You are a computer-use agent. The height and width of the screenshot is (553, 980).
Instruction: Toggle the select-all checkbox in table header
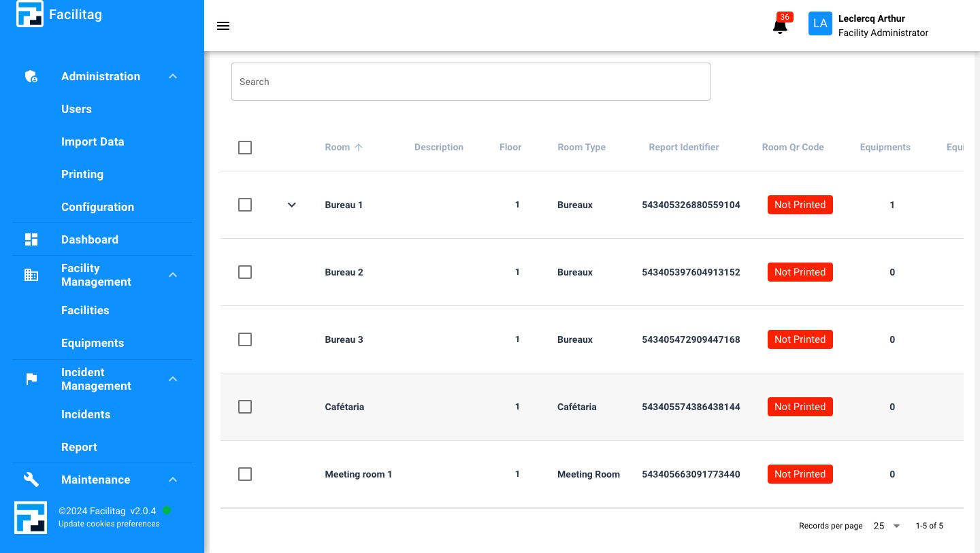245,148
